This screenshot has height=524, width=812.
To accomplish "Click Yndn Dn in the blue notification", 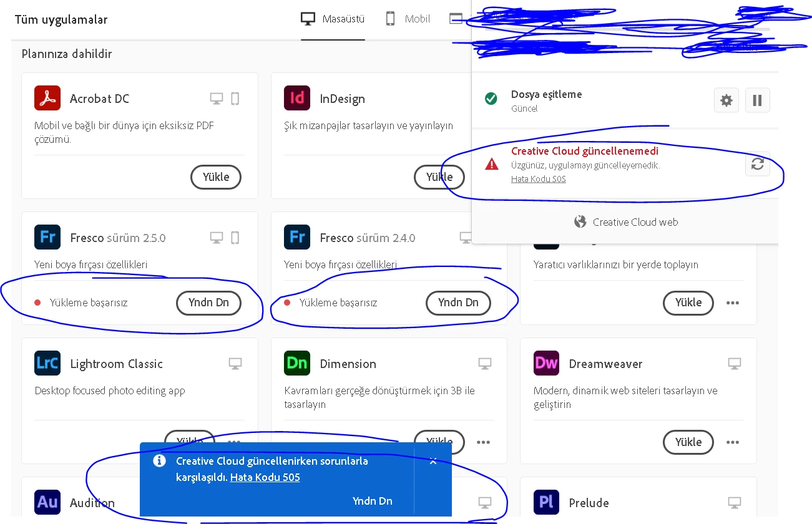I will point(373,501).
